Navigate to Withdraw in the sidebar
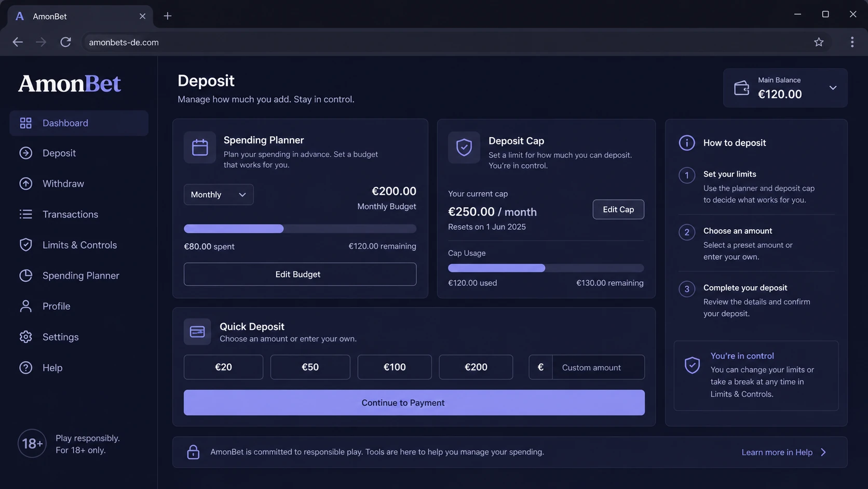Viewport: 868px width, 489px height. point(79,184)
